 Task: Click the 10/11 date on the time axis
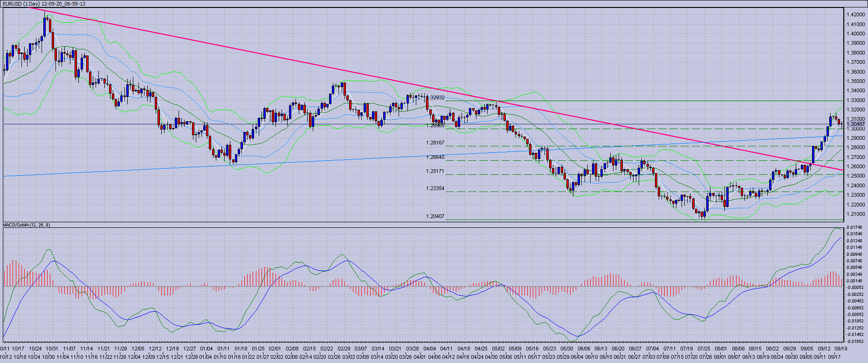(5, 348)
